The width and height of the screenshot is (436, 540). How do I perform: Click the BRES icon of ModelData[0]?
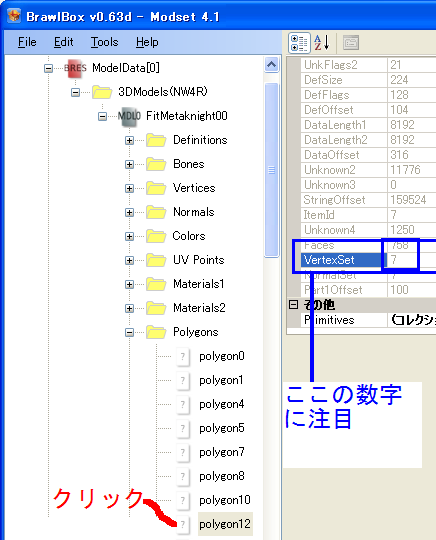[75, 68]
